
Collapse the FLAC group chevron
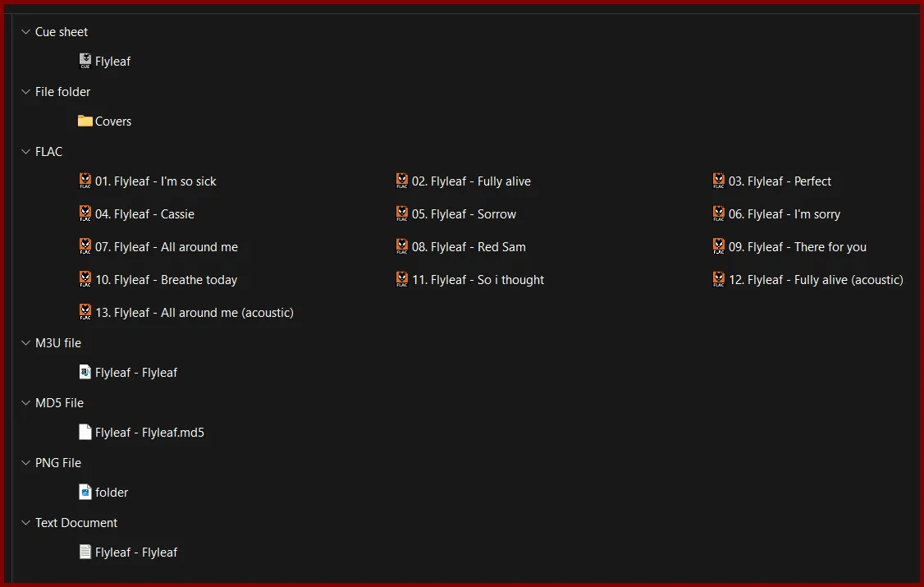point(25,151)
